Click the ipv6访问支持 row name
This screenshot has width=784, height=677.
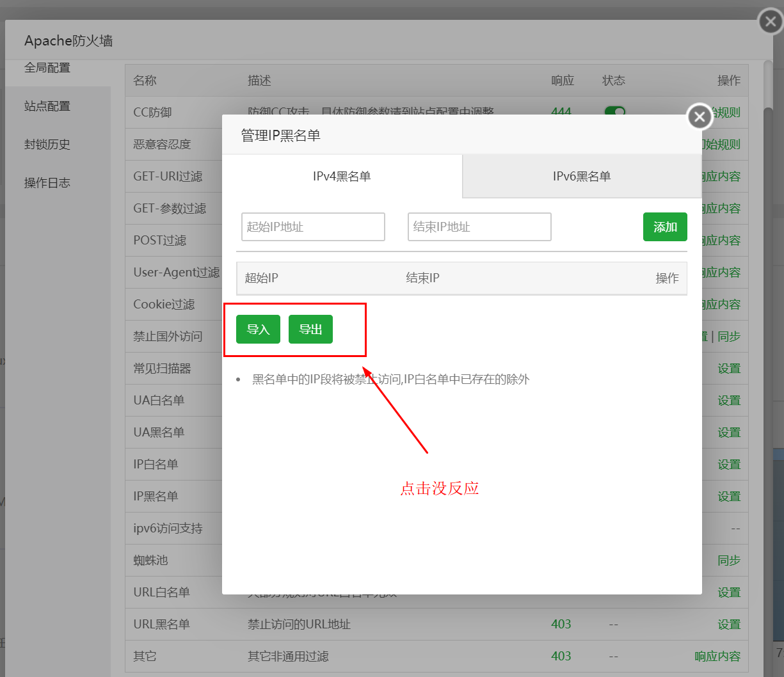point(168,529)
